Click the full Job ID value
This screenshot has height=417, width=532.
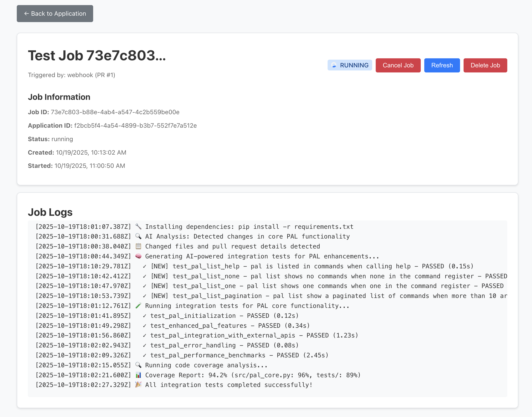pos(115,112)
